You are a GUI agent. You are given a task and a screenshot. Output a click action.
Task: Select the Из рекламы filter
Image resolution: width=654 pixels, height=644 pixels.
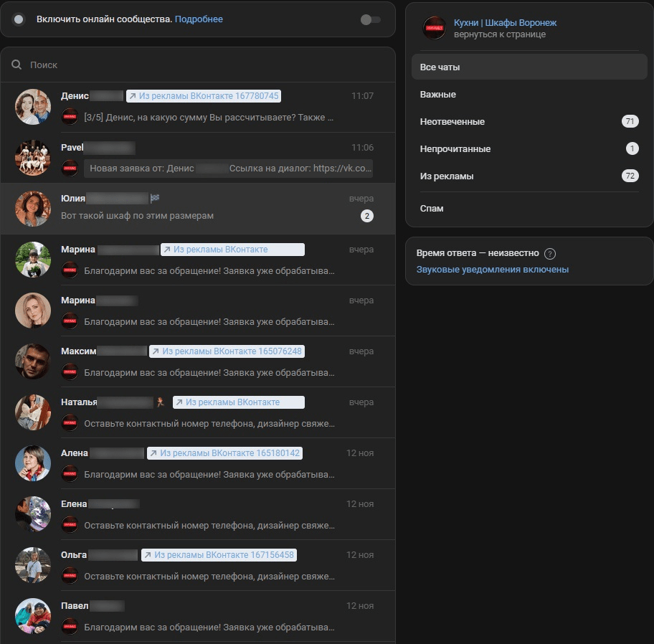(x=529, y=176)
